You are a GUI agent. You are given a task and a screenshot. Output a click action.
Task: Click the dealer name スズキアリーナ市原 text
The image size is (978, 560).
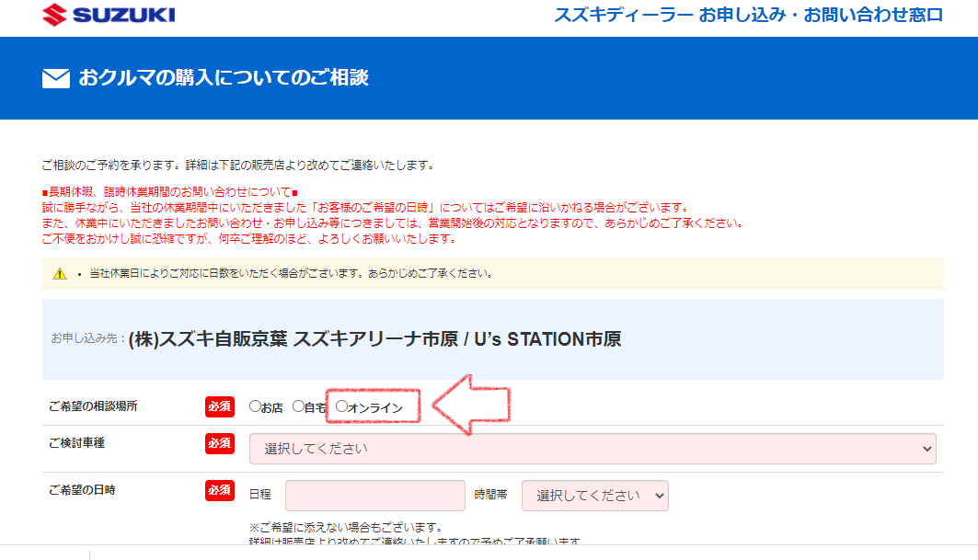tap(375, 339)
